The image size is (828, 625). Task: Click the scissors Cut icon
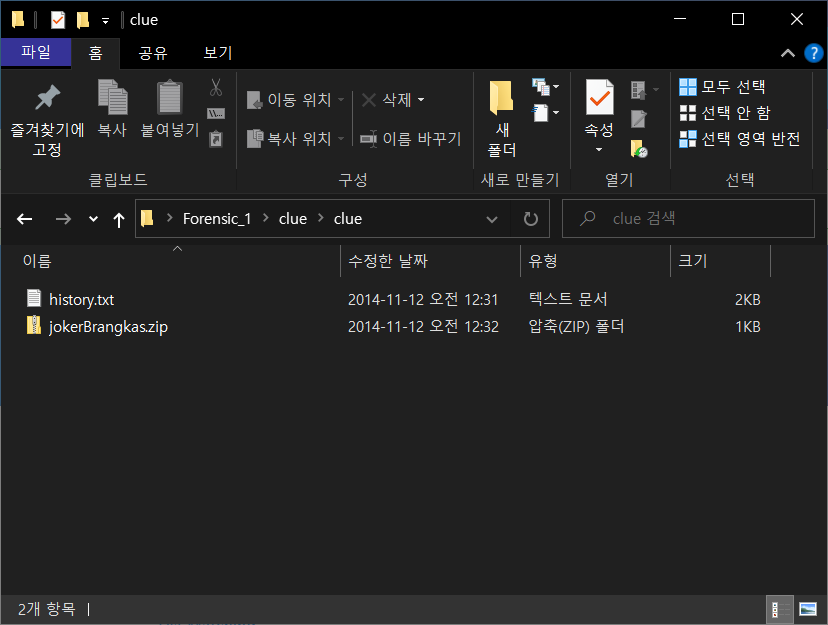point(216,87)
